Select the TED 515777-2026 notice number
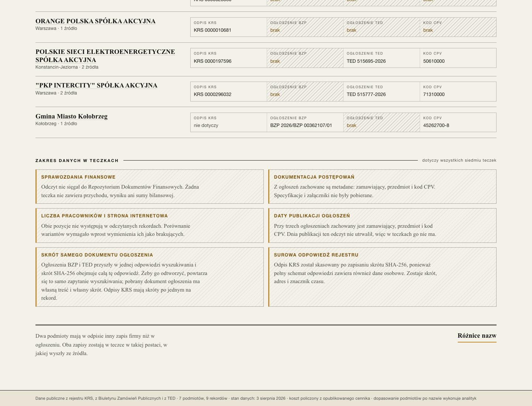Screen dimensions: 532x406 pos(366,94)
